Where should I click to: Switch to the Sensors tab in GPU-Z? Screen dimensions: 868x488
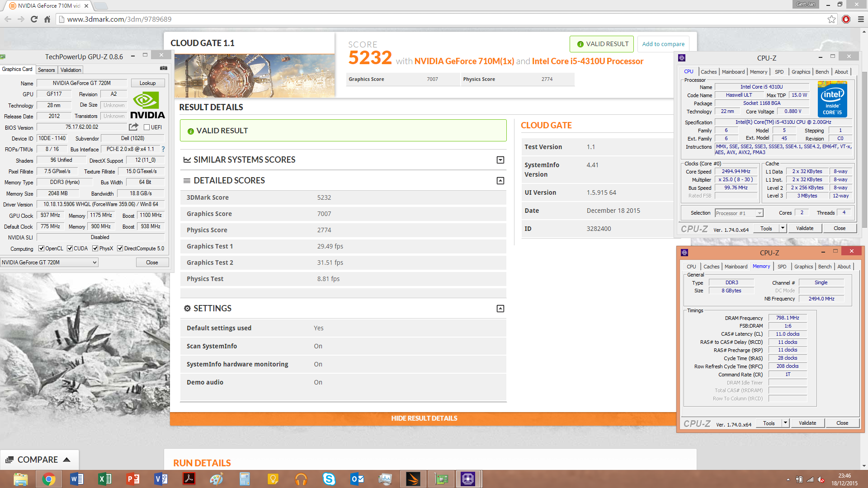coord(46,70)
